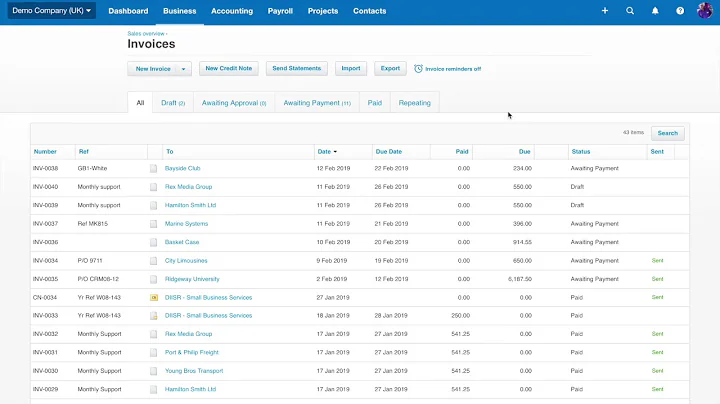Click the New Invoice button

(152, 69)
